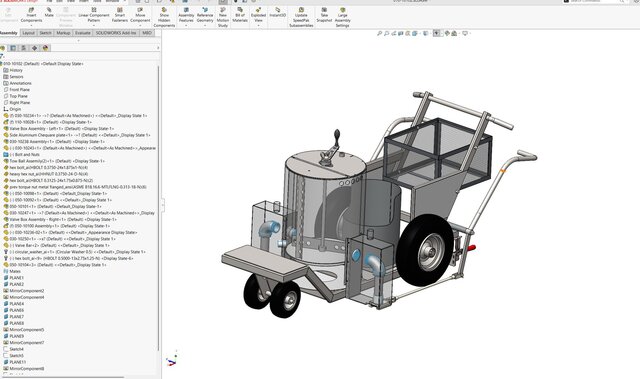Click the feature tree vertical scrollbar
The image size is (640, 379).
159,208
